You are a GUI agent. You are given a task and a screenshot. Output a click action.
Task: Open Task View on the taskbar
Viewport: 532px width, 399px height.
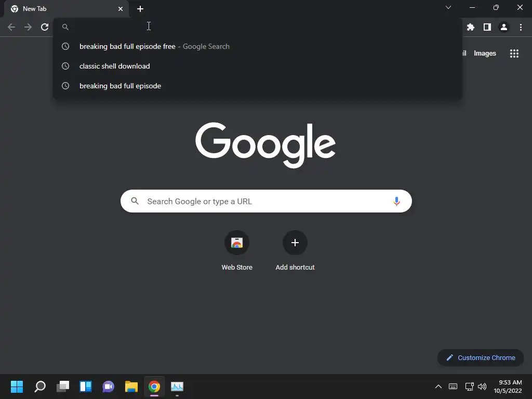tap(63, 387)
